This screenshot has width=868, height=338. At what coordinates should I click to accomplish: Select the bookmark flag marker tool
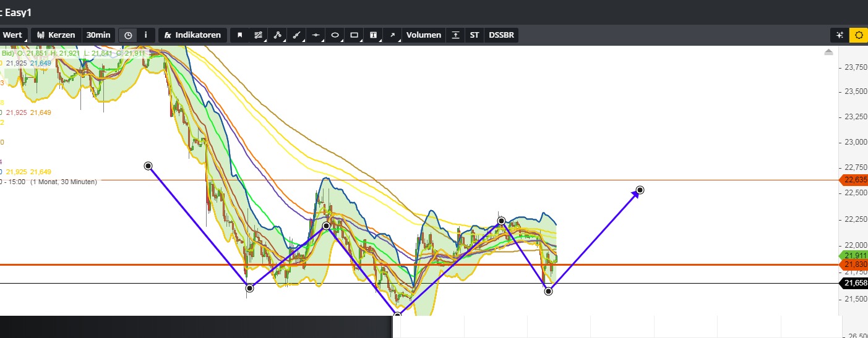click(239, 35)
